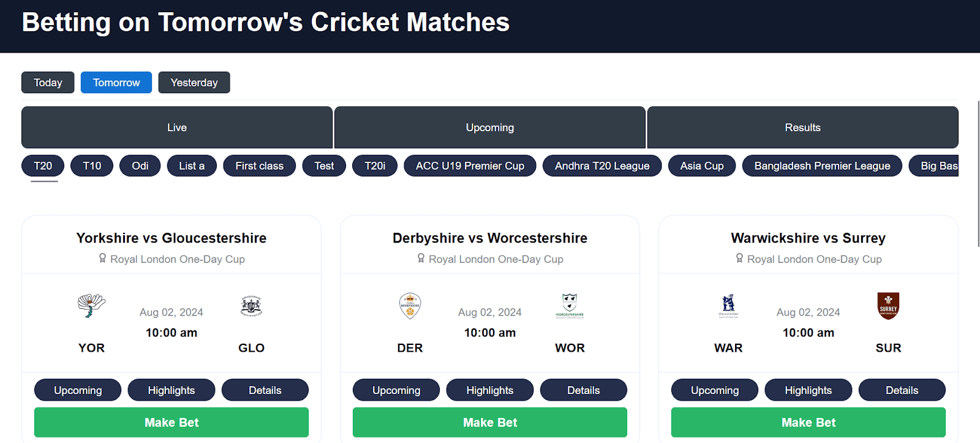Image resolution: width=980 pixels, height=443 pixels.
Task: View Highlights for Warwickshire vs Surrey
Action: pos(808,390)
